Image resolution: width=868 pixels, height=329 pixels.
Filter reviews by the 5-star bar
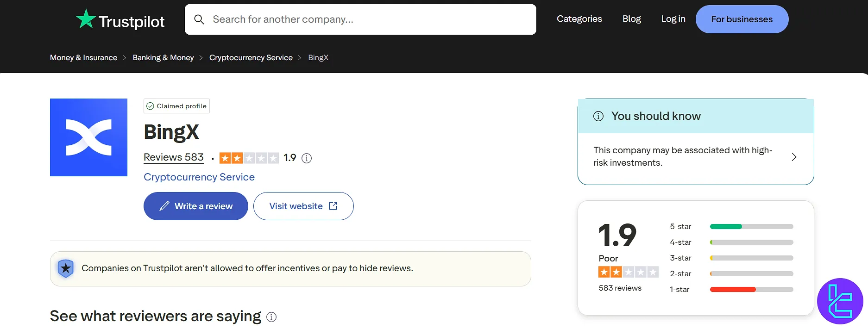751,227
